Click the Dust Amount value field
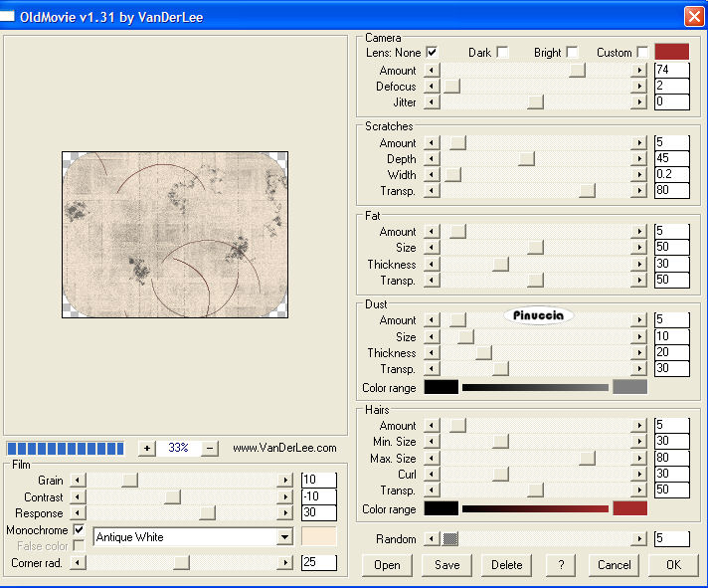708x588 pixels. point(671,320)
